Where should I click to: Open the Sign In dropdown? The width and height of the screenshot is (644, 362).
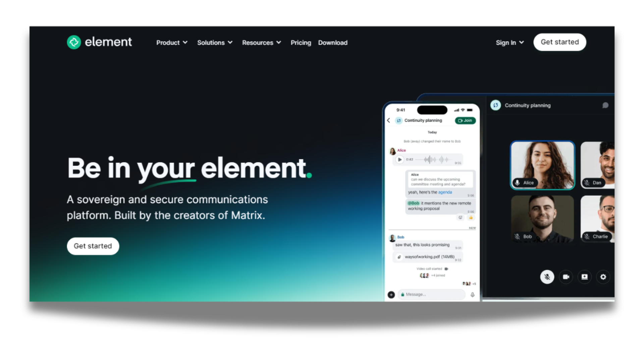pyautogui.click(x=509, y=43)
